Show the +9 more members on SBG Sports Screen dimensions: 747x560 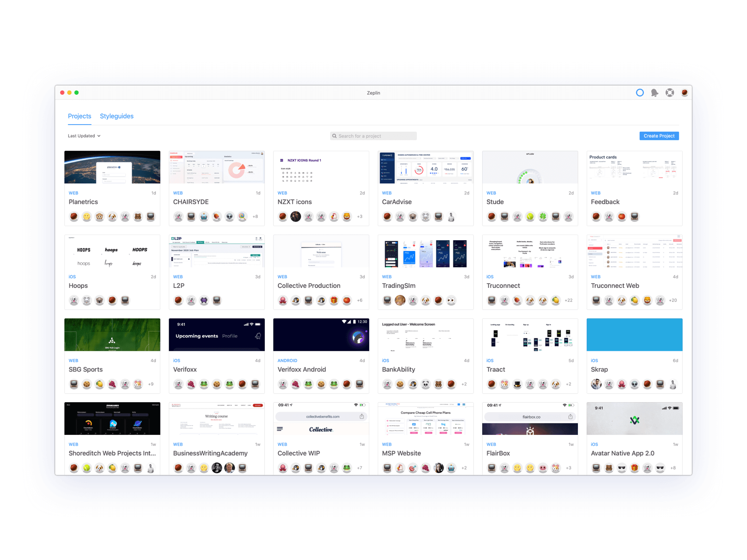point(151,384)
